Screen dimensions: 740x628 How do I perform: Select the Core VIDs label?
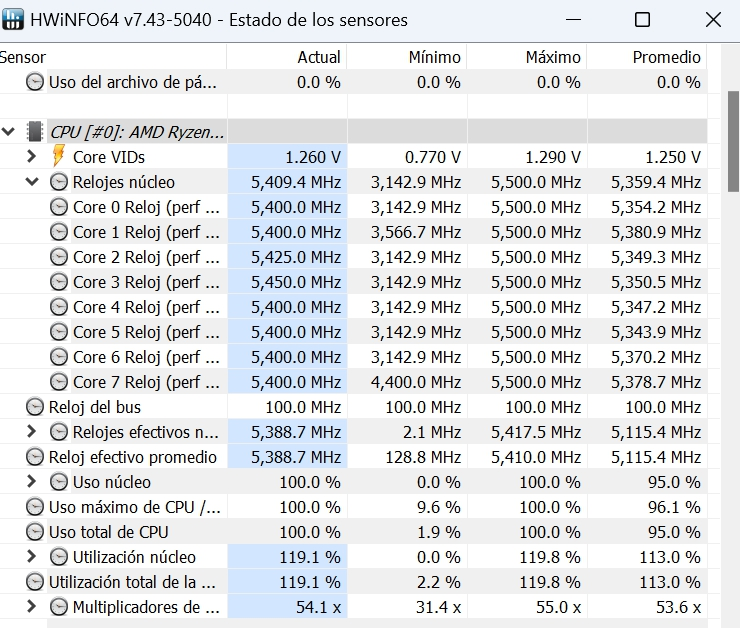(x=109, y=157)
